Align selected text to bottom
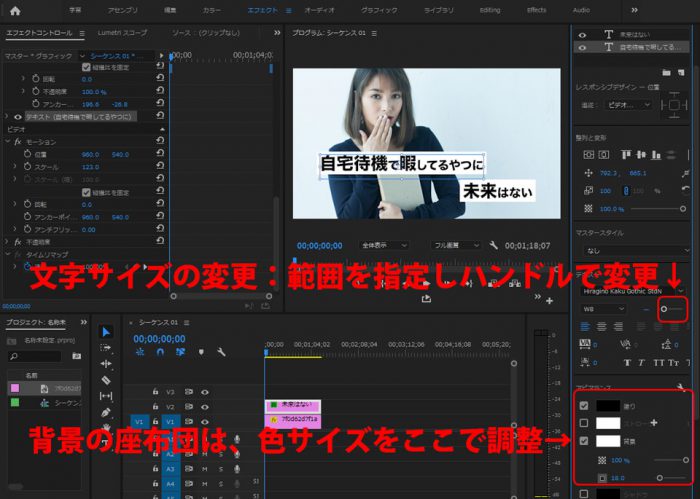This screenshot has width=700, height=499. [656, 154]
